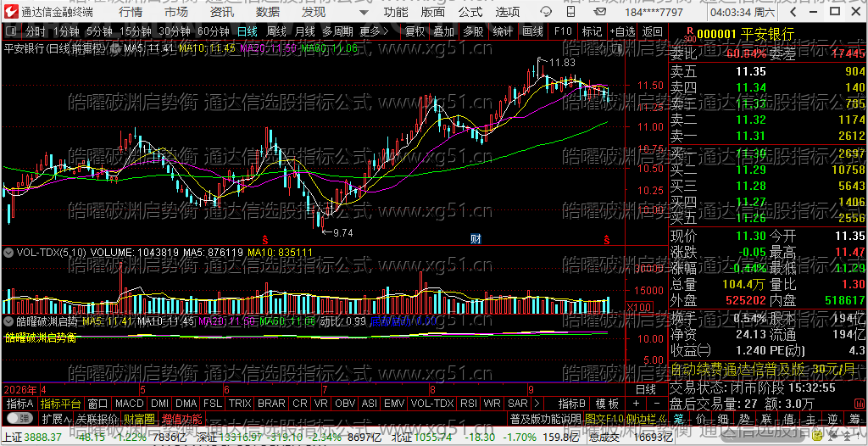The height and width of the screenshot is (446, 868).
Task: Open the 公式 menu
Action: [470, 12]
